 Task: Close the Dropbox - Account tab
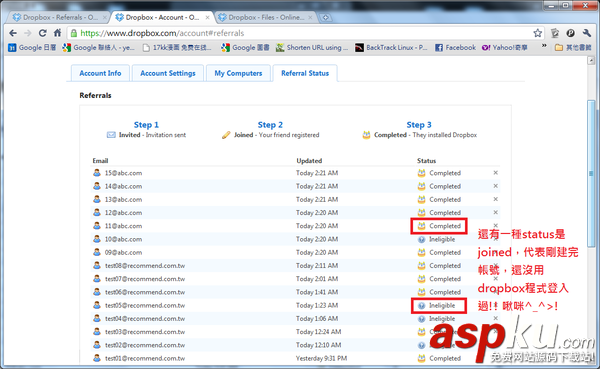coord(207,17)
